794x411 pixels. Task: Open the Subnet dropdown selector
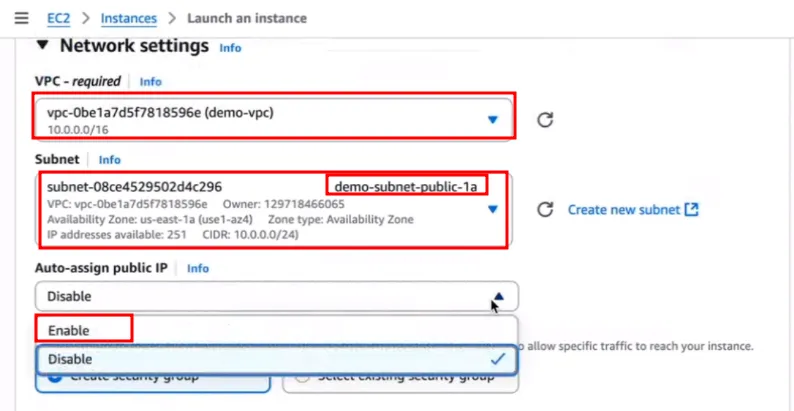tap(273, 210)
